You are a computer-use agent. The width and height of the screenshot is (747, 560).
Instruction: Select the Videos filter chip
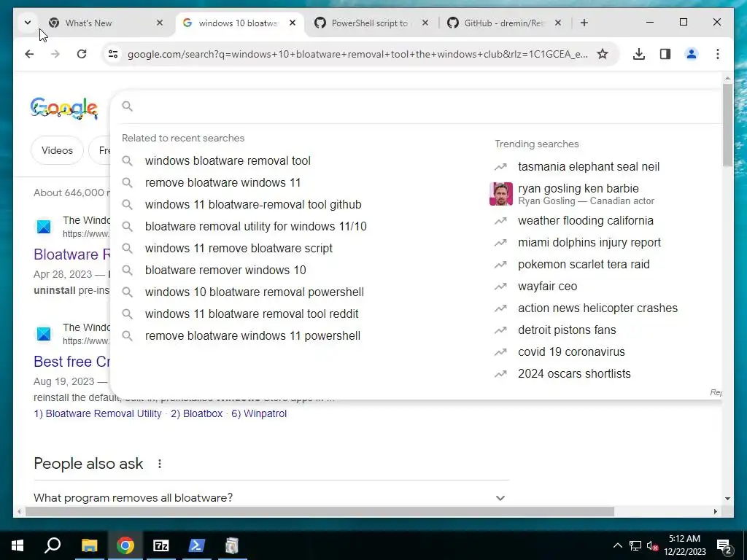tap(57, 150)
